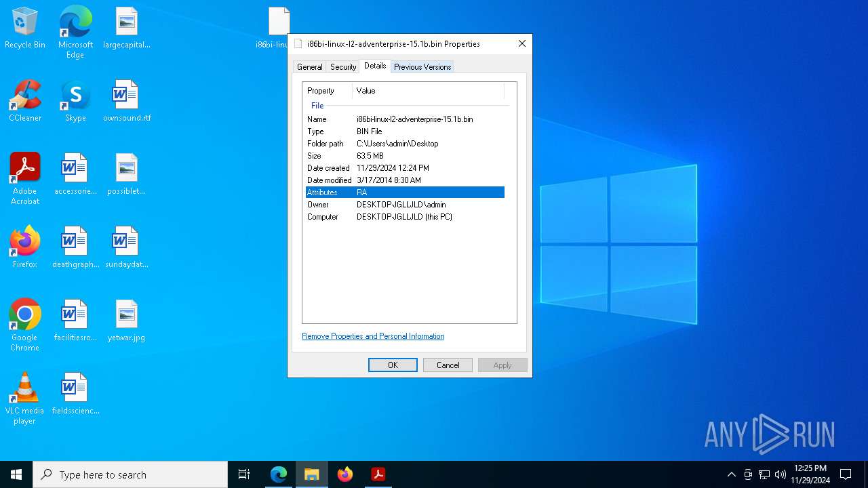Switch to the Security tab

[x=343, y=67]
